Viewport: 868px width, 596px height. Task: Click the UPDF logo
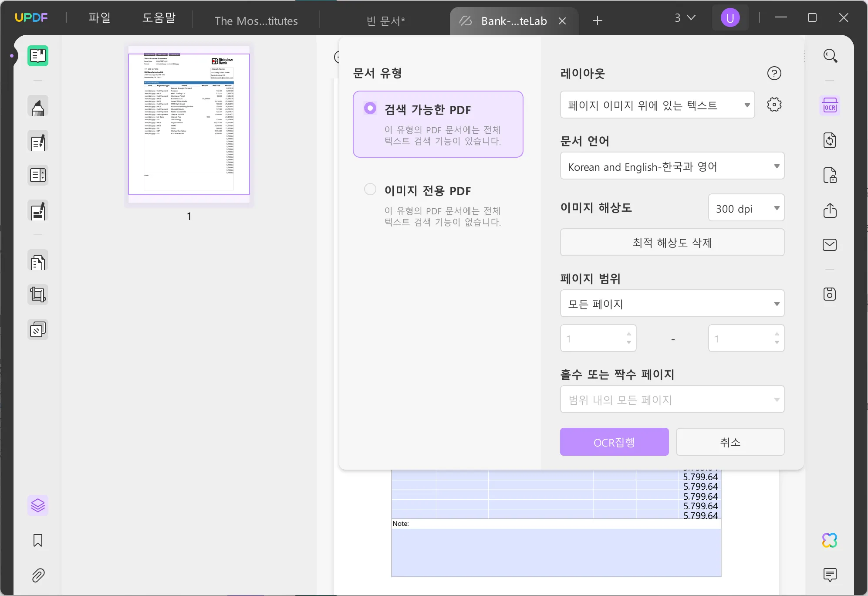(31, 17)
